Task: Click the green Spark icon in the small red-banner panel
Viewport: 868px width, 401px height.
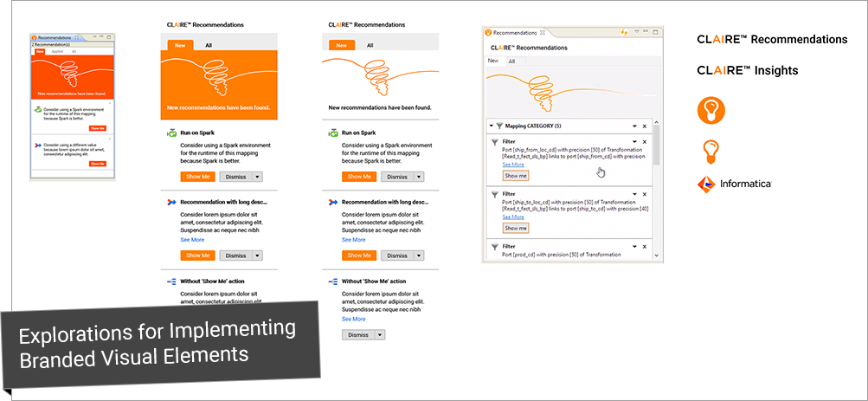Action: point(37,110)
